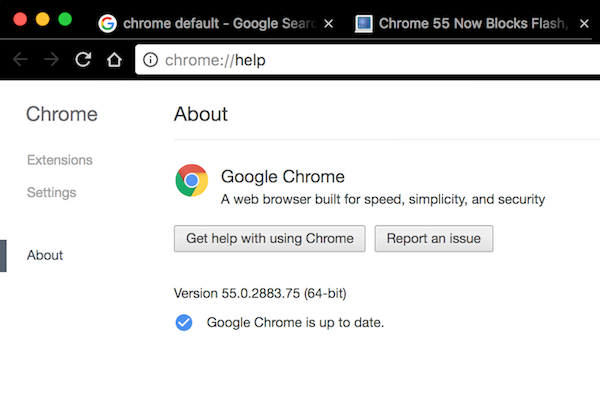Viewport: 600px width, 401px height.
Task: Click the red window close button
Action: click(x=20, y=19)
